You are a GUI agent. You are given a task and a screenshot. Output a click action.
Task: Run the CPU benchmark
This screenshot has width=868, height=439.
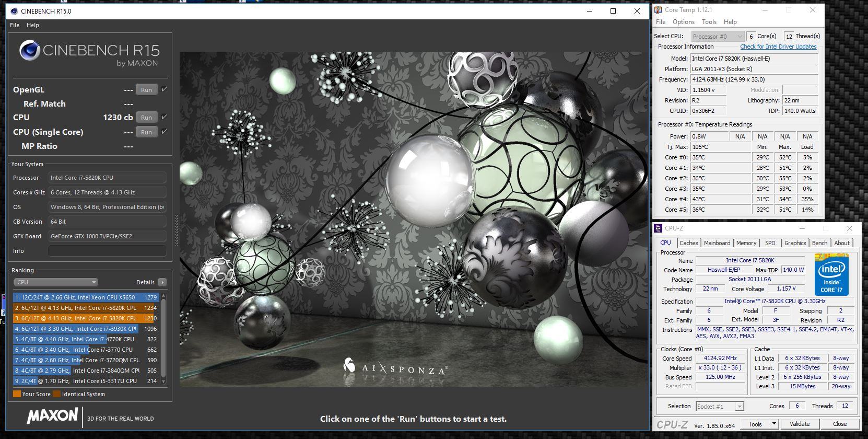pyautogui.click(x=147, y=118)
